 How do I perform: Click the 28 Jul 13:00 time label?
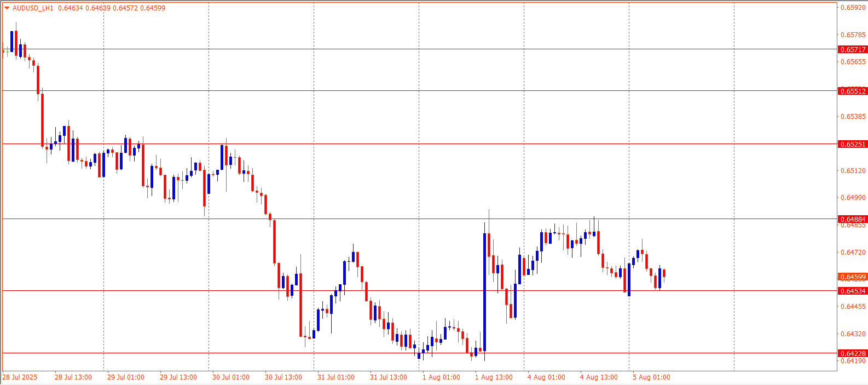click(x=73, y=377)
